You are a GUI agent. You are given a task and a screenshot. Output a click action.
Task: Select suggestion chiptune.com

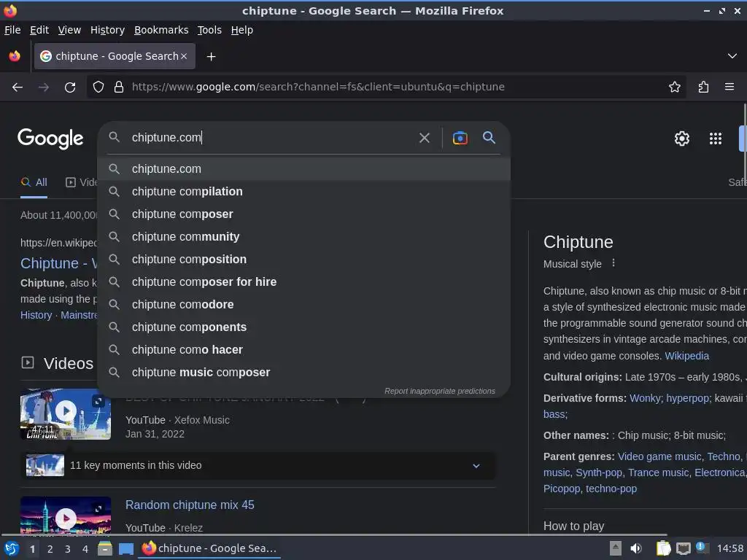(x=304, y=169)
